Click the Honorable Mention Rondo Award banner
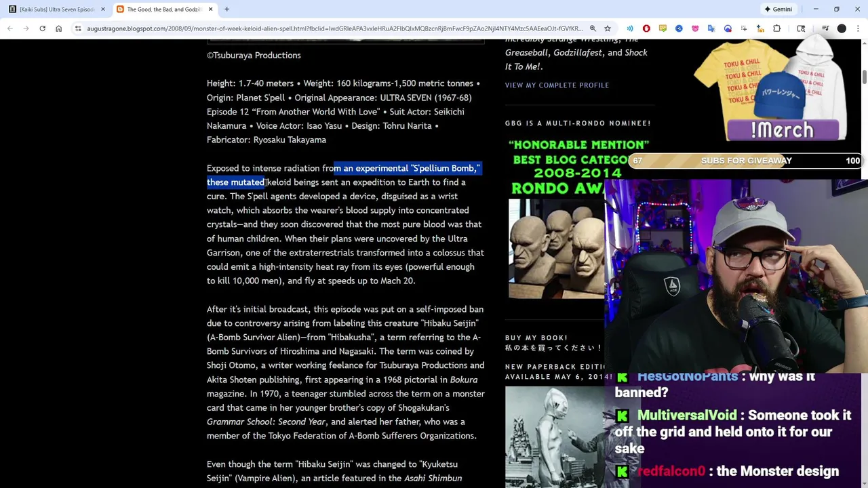Image resolution: width=868 pixels, height=488 pixels. click(556, 167)
